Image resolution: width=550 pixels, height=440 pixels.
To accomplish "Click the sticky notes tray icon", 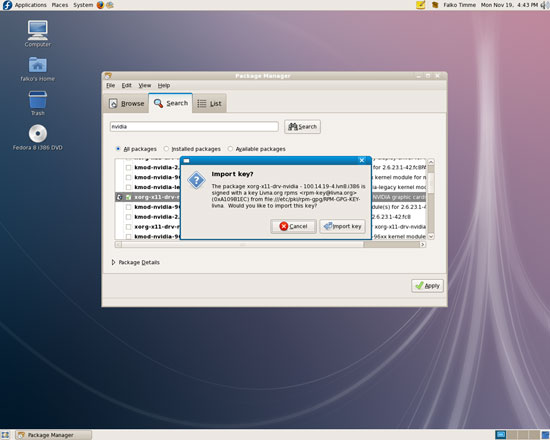I will click(420, 5).
